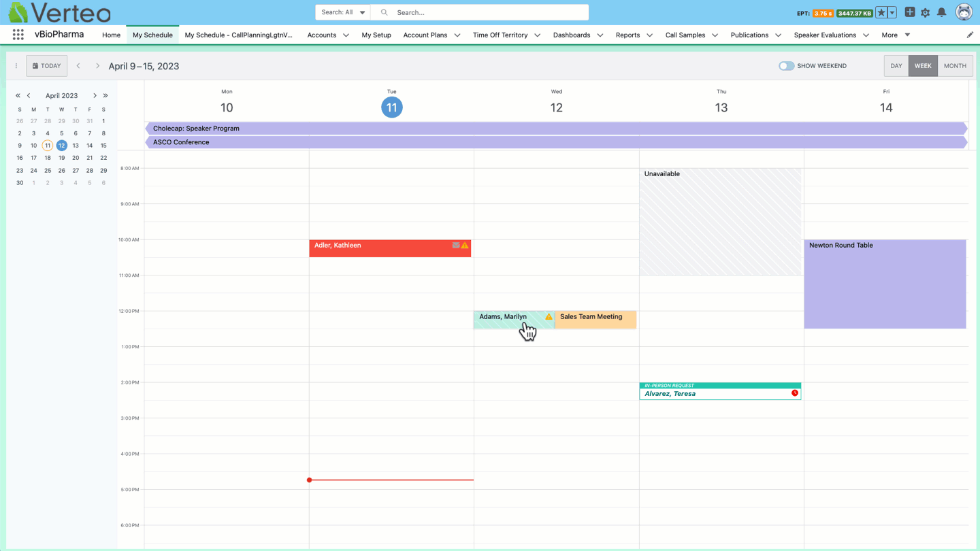The image size is (980, 551).
Task: Open the setup gear icon
Action: [x=926, y=12]
